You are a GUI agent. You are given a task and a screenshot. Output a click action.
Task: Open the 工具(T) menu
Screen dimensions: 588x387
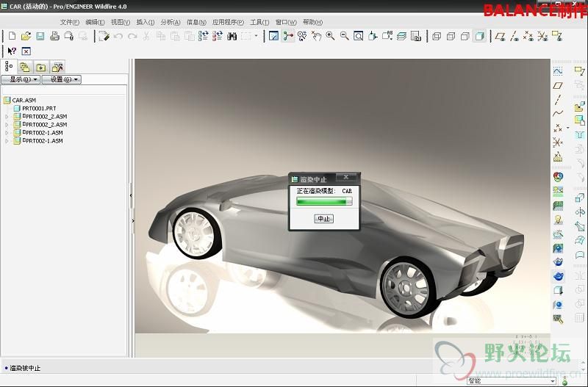(259, 22)
